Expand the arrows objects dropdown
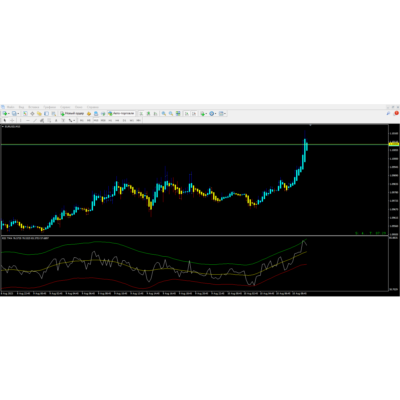 74,120
